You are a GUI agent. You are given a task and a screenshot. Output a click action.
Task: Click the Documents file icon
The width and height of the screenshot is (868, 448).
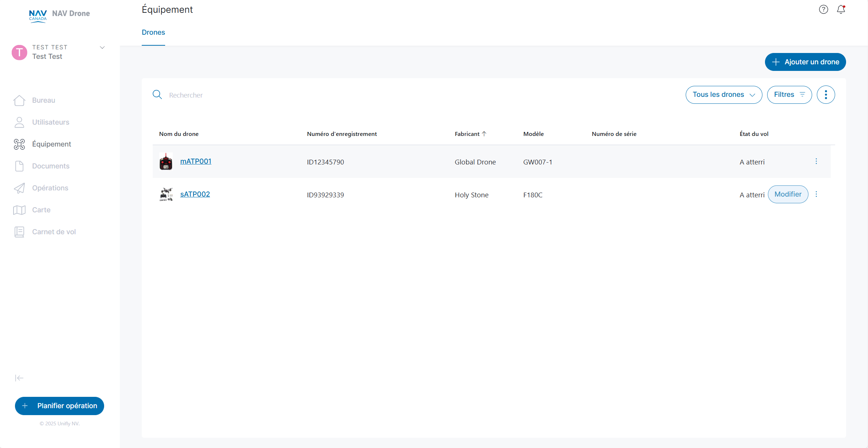[19, 166]
